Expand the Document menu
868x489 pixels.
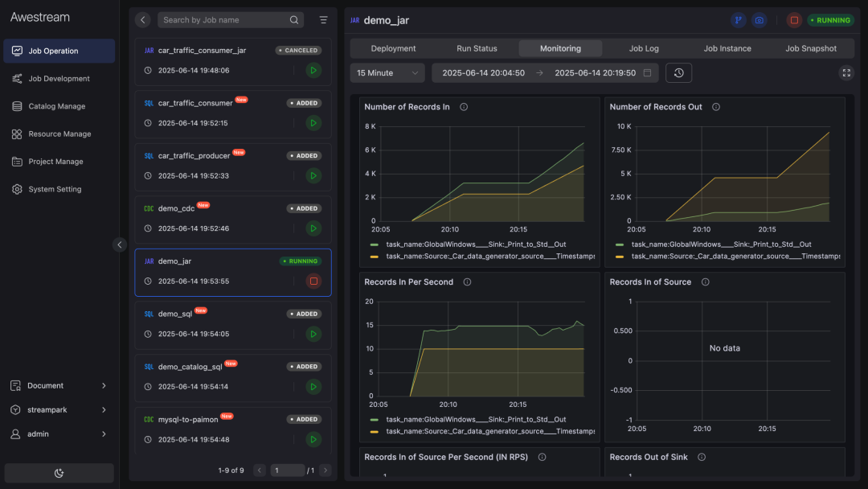pyautogui.click(x=59, y=385)
